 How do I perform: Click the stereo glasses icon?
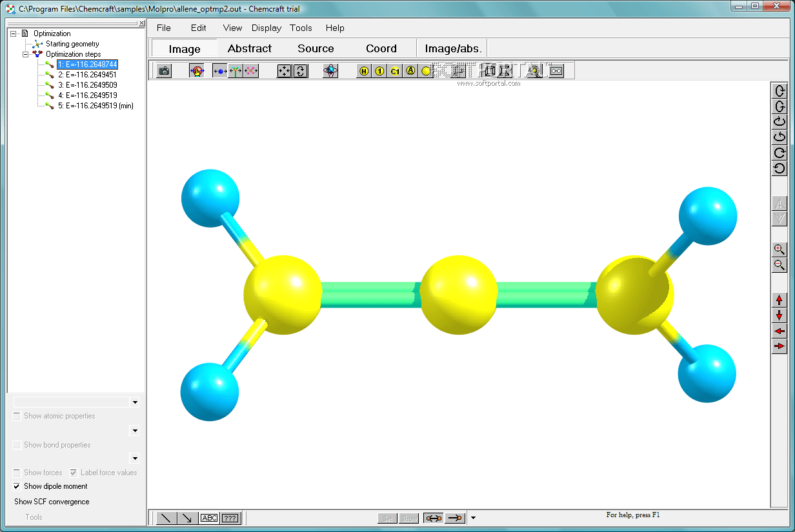556,71
